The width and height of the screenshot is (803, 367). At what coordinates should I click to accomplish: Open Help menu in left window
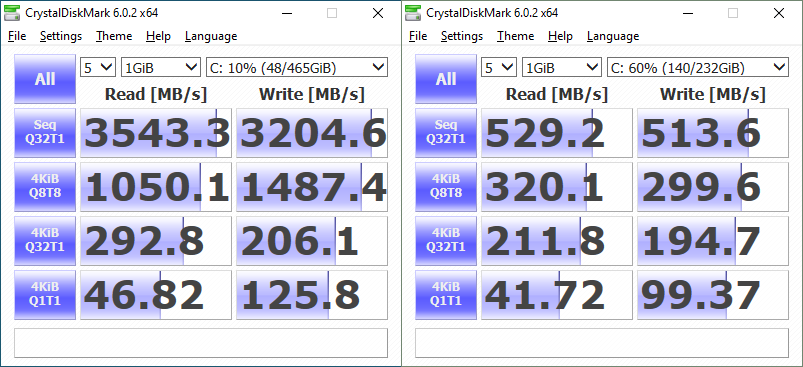click(x=158, y=36)
